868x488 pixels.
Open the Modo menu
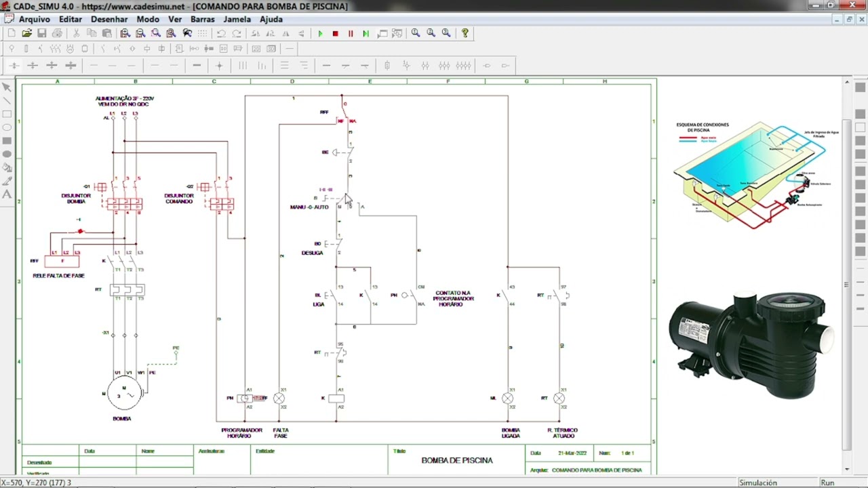click(x=148, y=19)
